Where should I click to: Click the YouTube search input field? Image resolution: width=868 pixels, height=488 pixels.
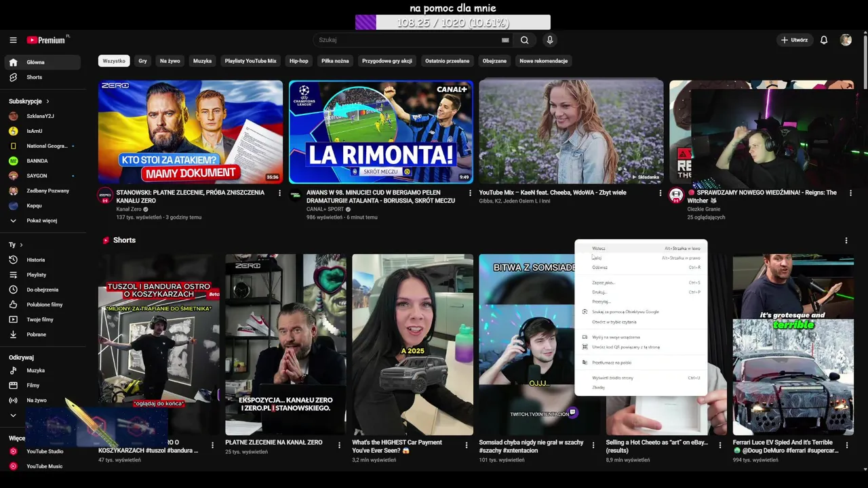pos(407,40)
